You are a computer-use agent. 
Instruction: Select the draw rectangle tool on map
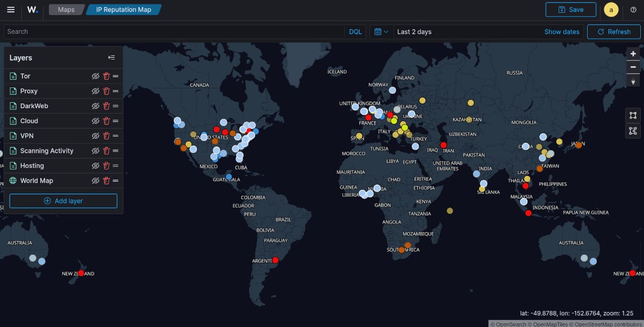click(x=633, y=115)
